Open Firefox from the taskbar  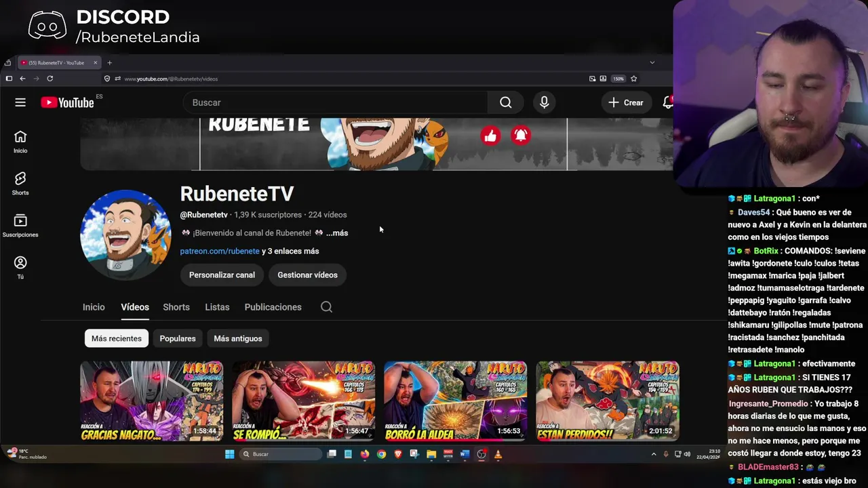[x=365, y=454]
